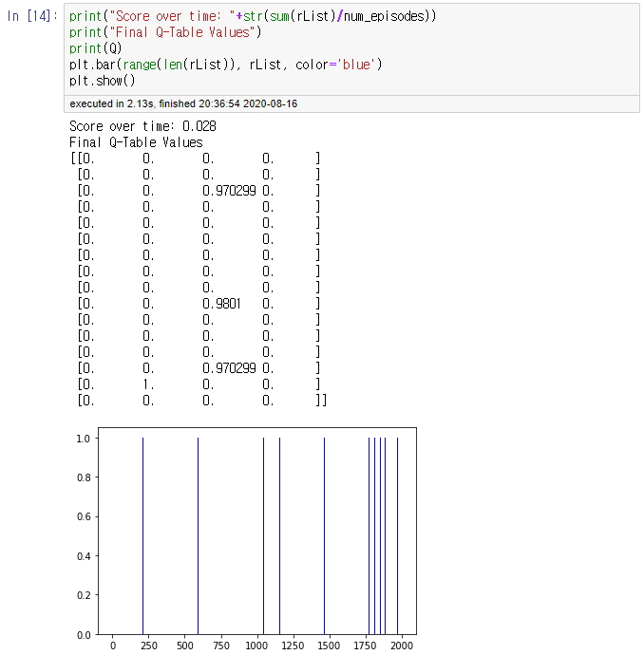
Task: Click x-axis tick label 1750
Action: coord(366,646)
